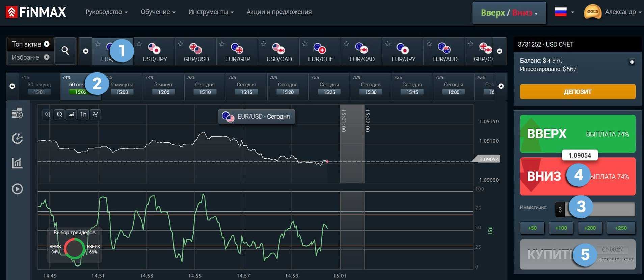Image resolution: width=644 pixels, height=280 pixels.
Task: Star the EUR/GBP asset
Action: tap(222, 44)
